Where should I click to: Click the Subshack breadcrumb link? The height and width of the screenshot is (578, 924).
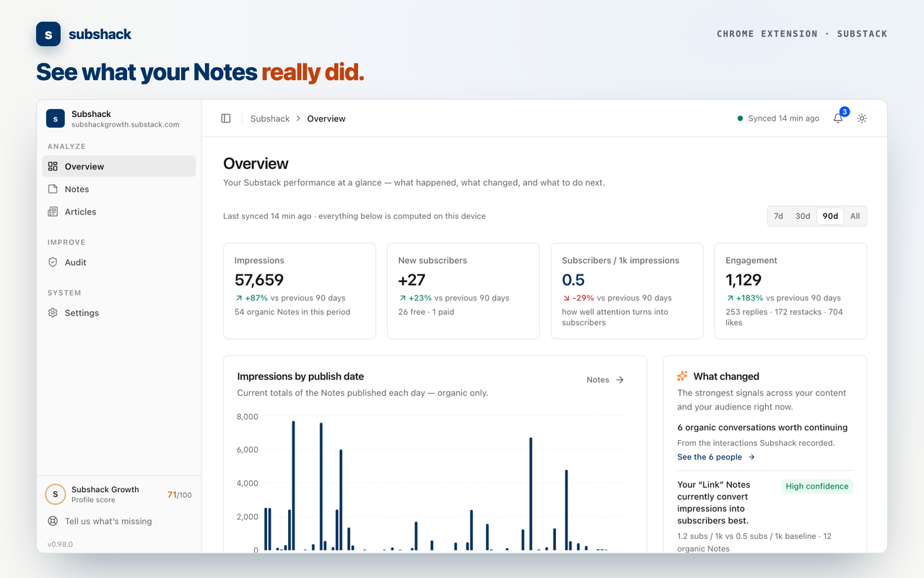pos(270,118)
